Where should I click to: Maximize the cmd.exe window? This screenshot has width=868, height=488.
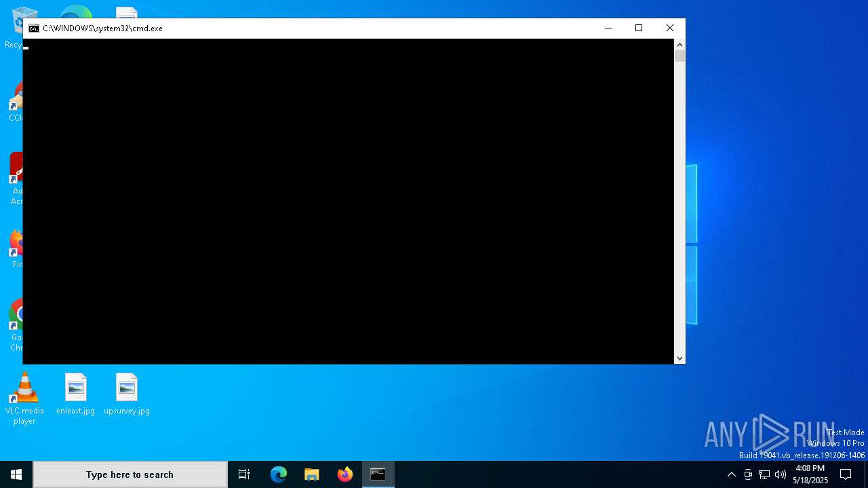(638, 28)
